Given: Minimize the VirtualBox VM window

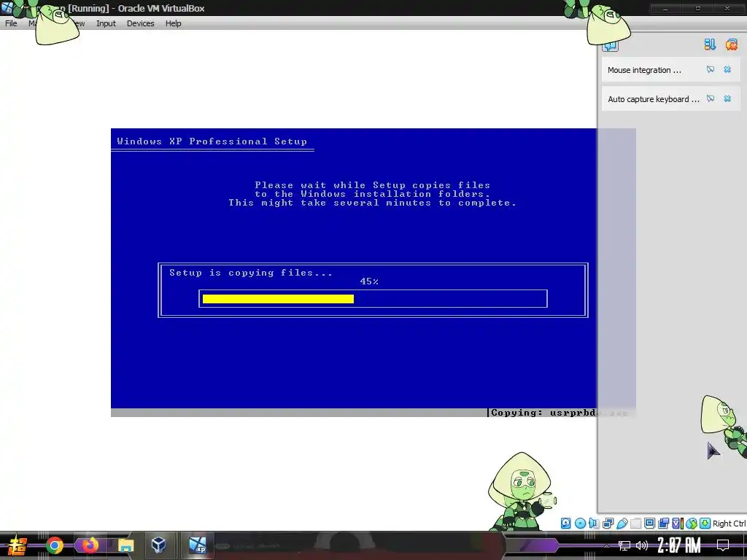Looking at the screenshot, I should coord(665,8).
